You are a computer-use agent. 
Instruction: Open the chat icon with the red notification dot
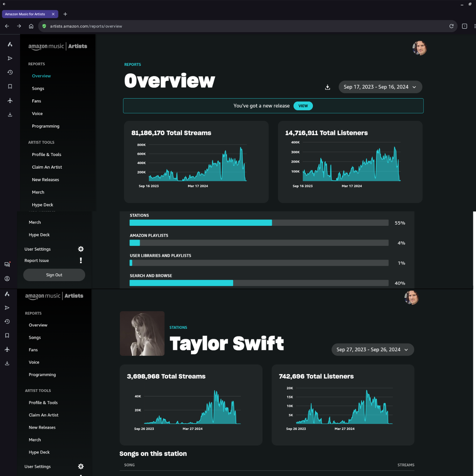point(7,264)
